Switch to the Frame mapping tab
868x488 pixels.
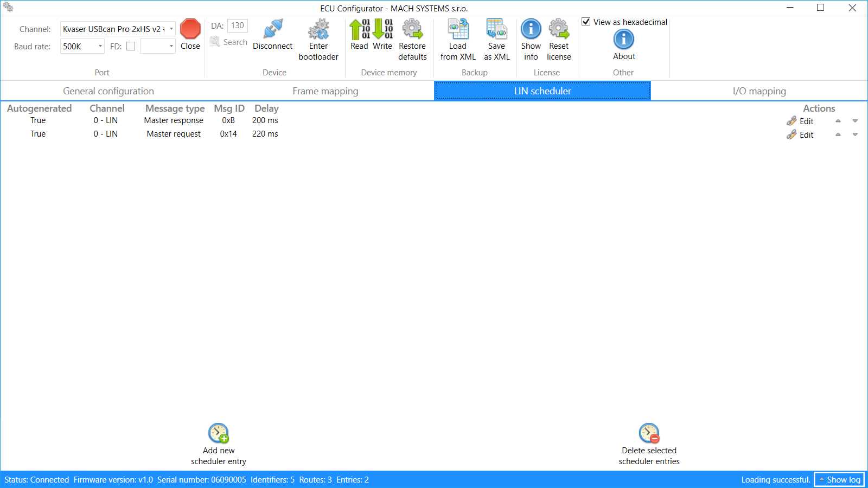coord(325,91)
